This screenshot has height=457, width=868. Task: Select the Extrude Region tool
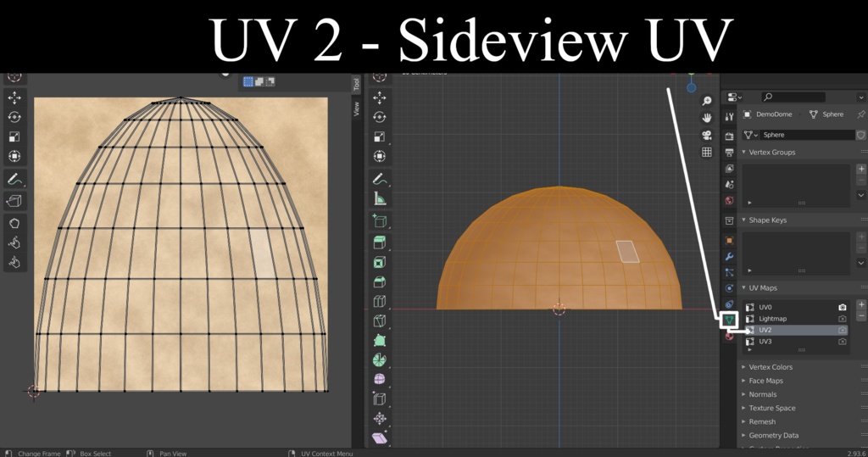[x=379, y=242]
